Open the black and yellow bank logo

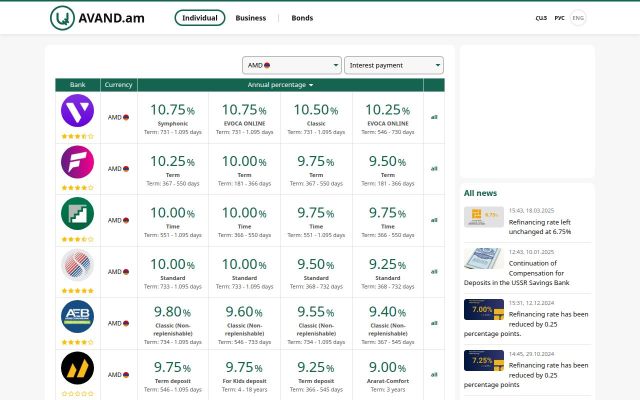(78, 368)
